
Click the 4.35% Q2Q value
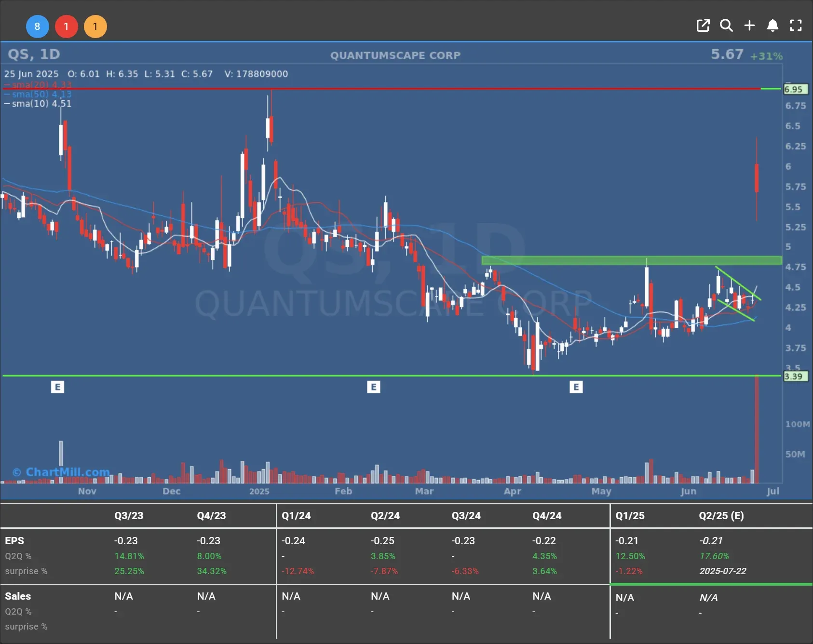544,556
